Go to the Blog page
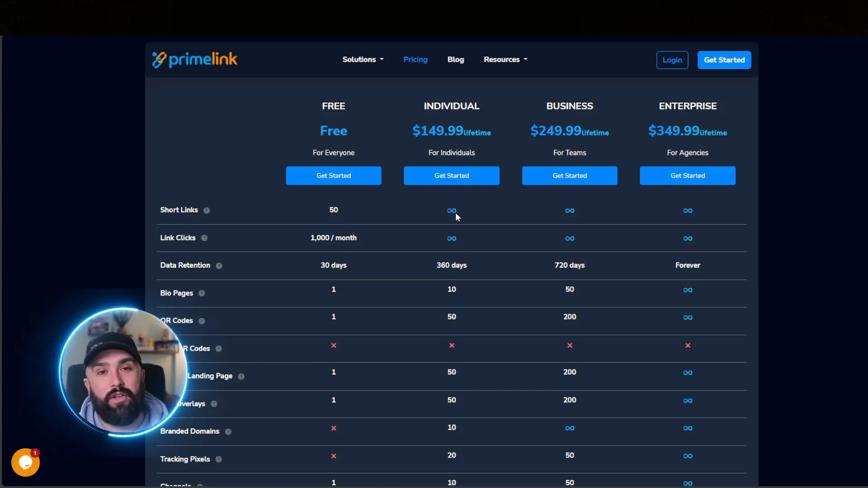Viewport: 868px width, 488px height. click(456, 60)
